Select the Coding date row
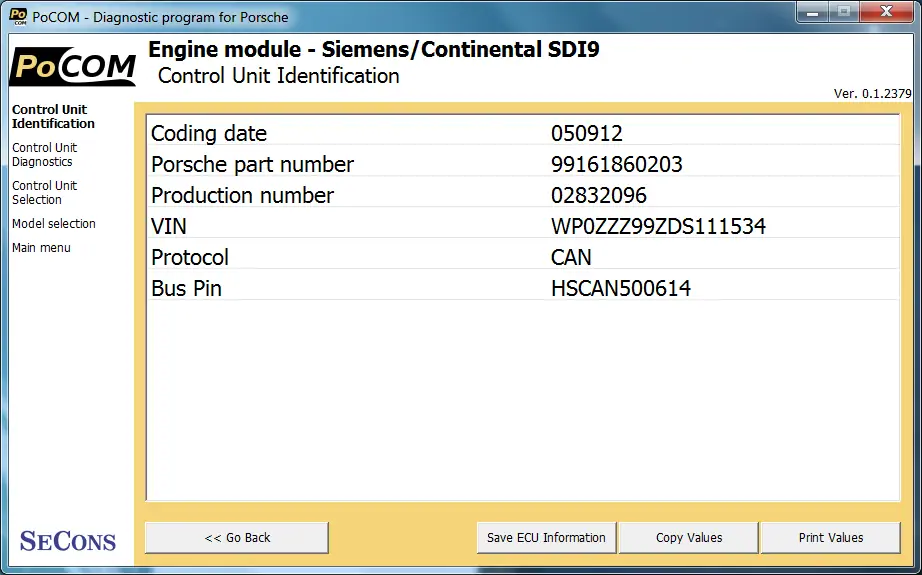922x575 pixels. (523, 133)
